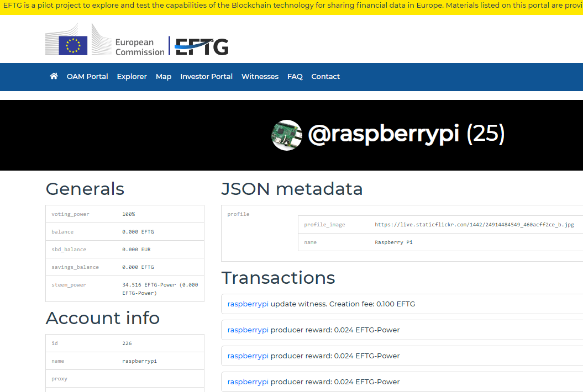Select the voting_power value 100%
This screenshot has height=392, width=583.
tap(129, 214)
